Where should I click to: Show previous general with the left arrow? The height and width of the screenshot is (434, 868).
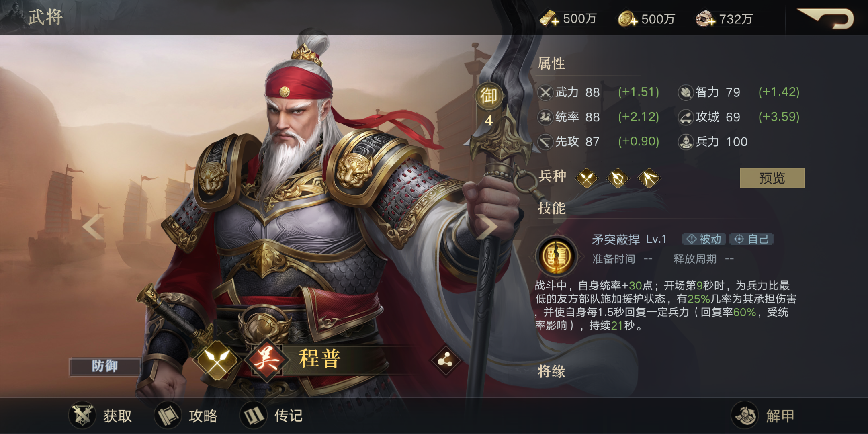(93, 226)
